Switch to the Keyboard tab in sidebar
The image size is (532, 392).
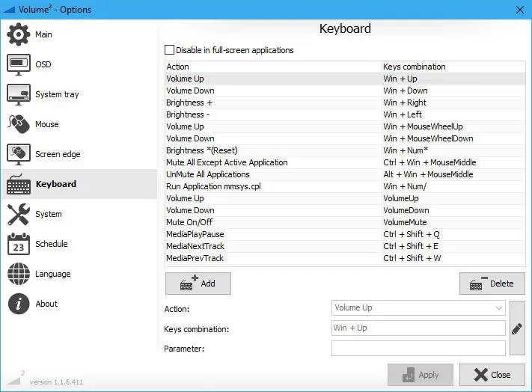pyautogui.click(x=55, y=184)
